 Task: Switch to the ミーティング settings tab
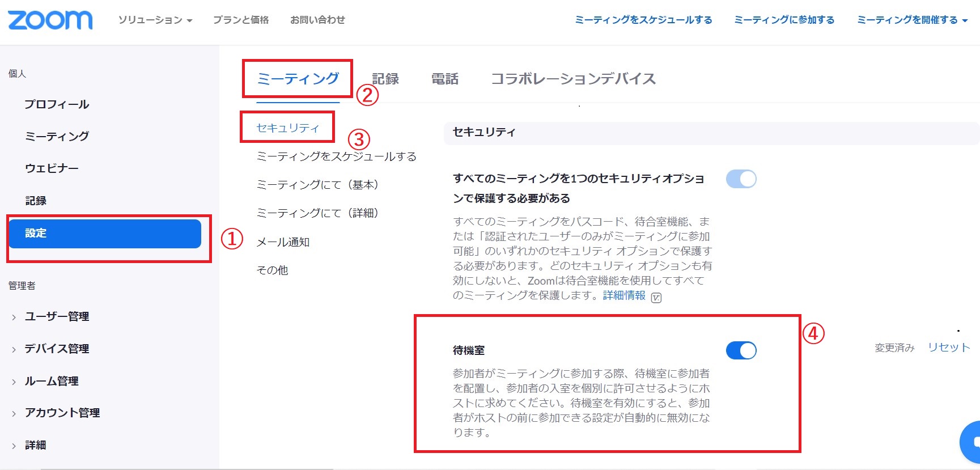(298, 79)
